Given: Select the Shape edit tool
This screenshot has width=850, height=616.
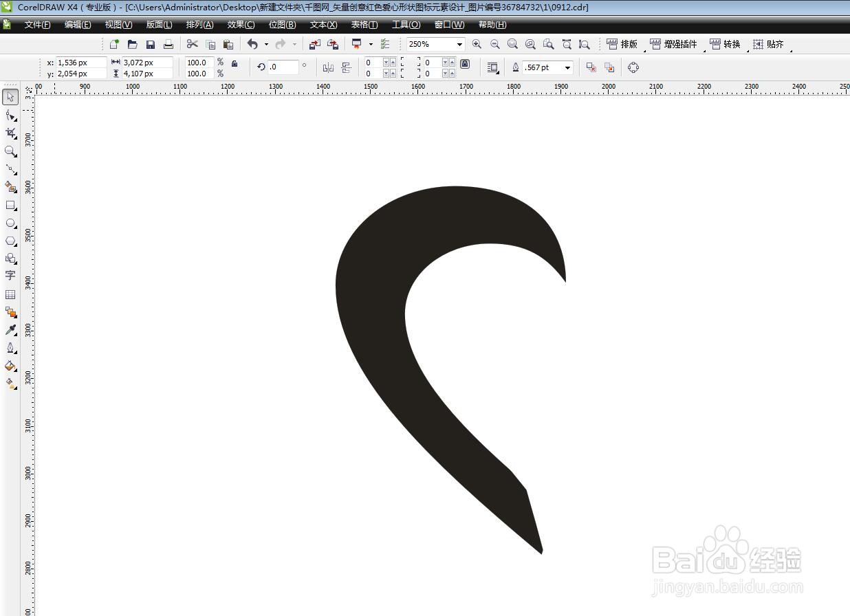Looking at the screenshot, I should click(x=10, y=115).
